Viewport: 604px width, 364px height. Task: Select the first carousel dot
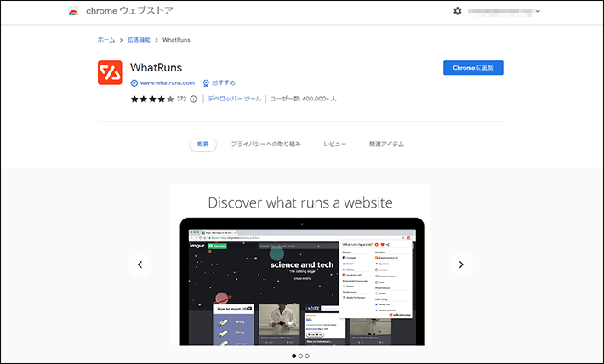point(293,355)
